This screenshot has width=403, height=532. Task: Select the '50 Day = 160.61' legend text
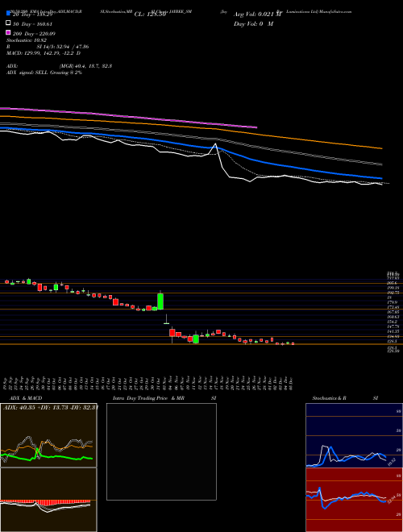tap(32, 24)
